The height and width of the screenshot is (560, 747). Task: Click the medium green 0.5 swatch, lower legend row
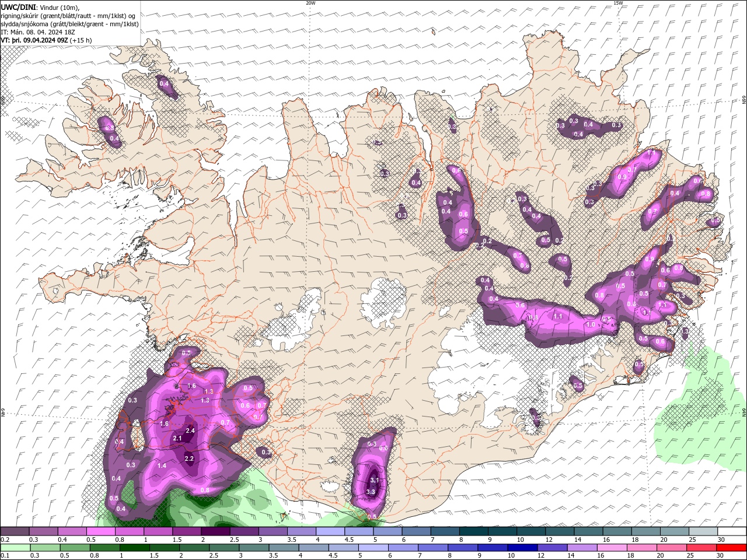(75, 548)
